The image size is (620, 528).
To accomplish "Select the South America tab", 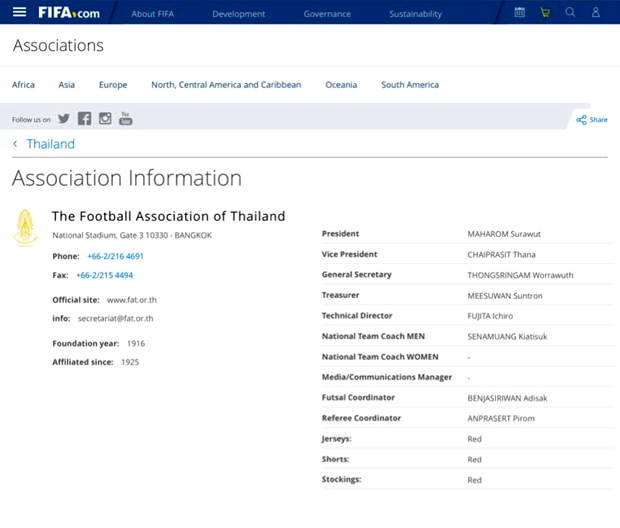I will (x=409, y=85).
